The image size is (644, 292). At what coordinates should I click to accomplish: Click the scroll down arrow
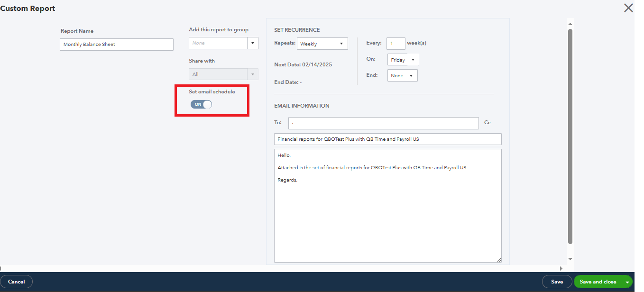pos(570,259)
